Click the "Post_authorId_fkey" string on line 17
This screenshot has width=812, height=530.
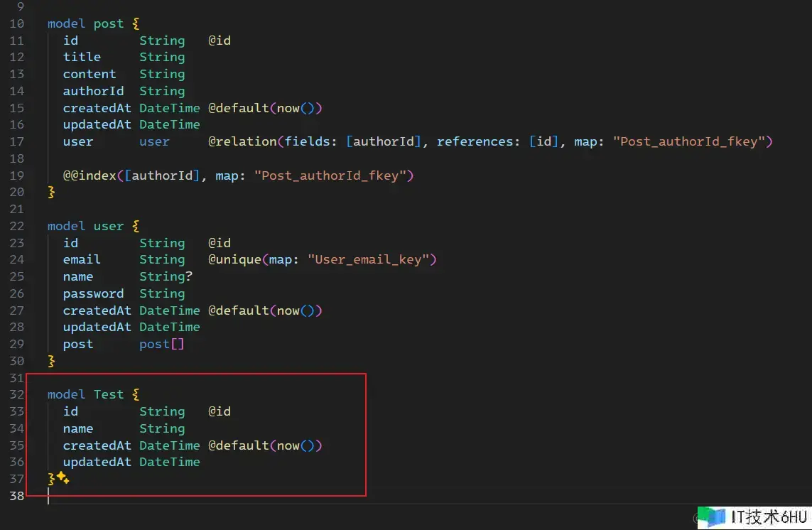(689, 141)
